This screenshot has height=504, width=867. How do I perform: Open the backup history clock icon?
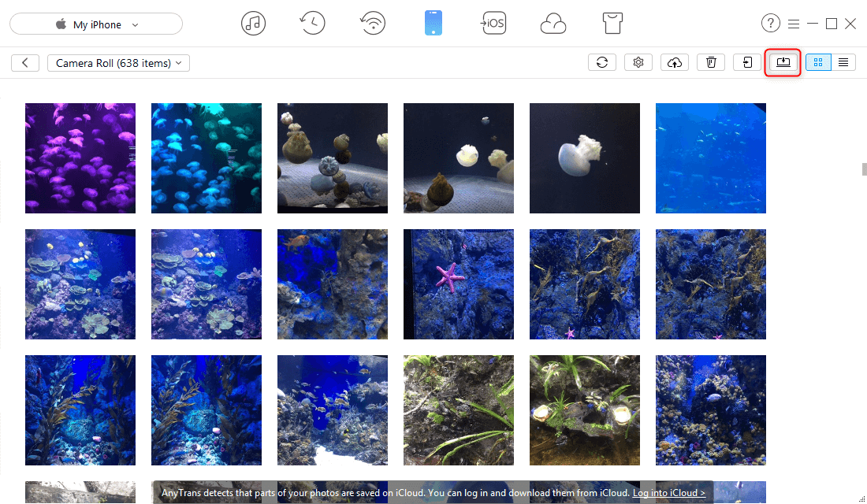(313, 24)
